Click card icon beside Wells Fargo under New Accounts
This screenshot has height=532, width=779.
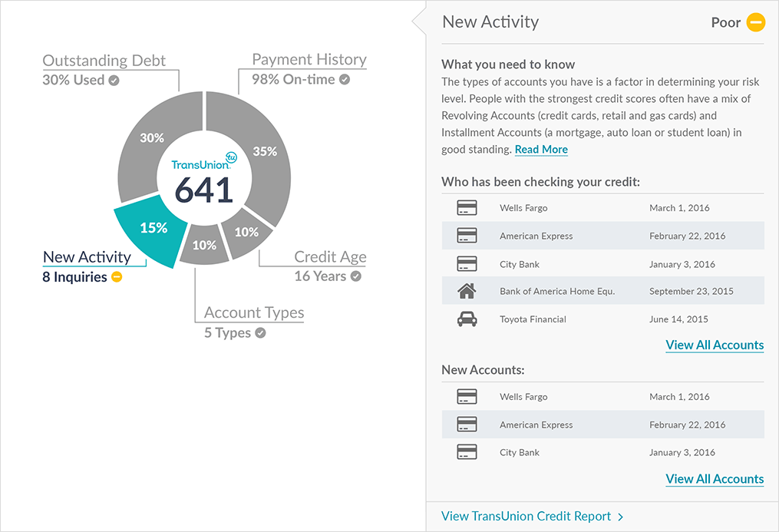coord(467,396)
